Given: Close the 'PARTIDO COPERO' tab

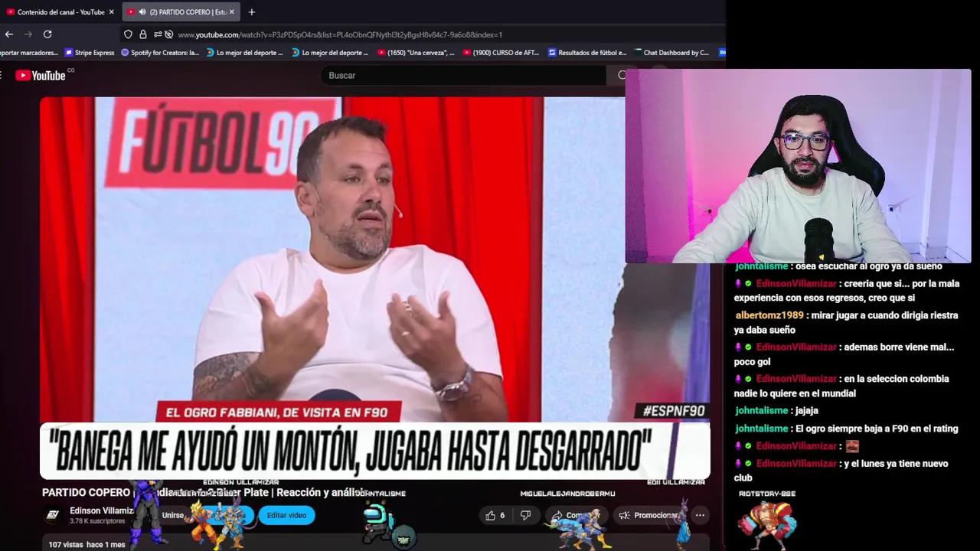Looking at the screenshot, I should click(232, 11).
